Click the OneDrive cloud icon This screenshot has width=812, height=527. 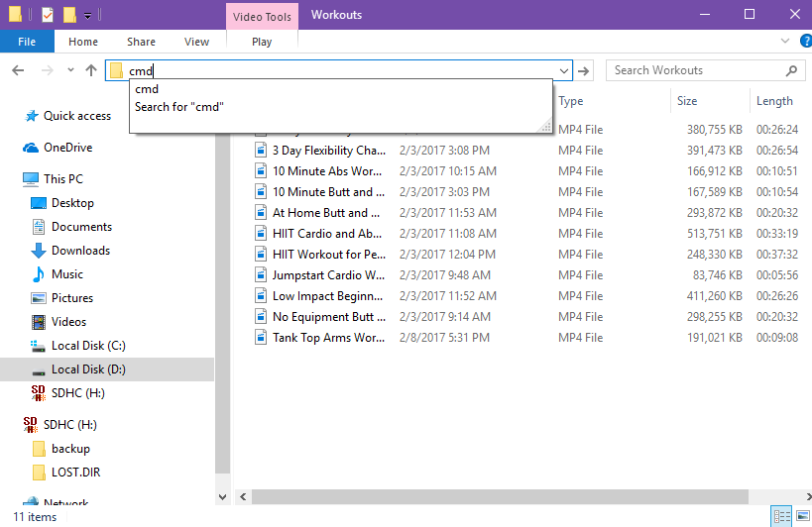pos(31,148)
